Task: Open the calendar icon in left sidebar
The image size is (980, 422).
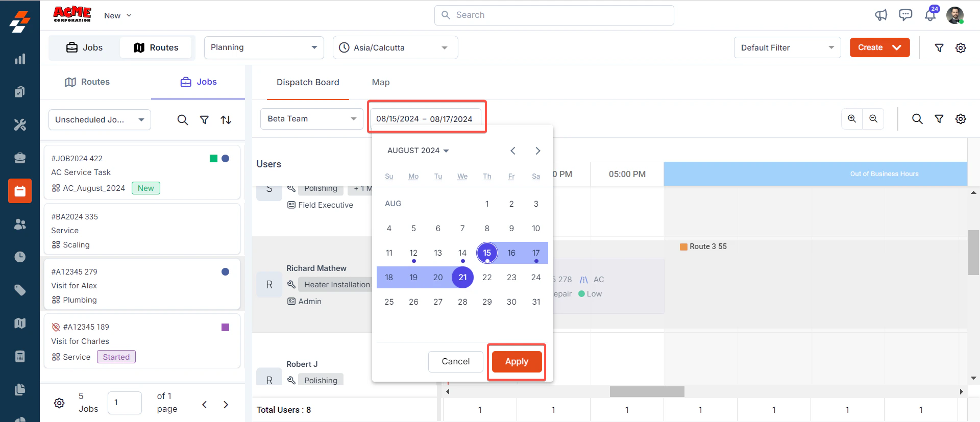Action: coord(20,191)
